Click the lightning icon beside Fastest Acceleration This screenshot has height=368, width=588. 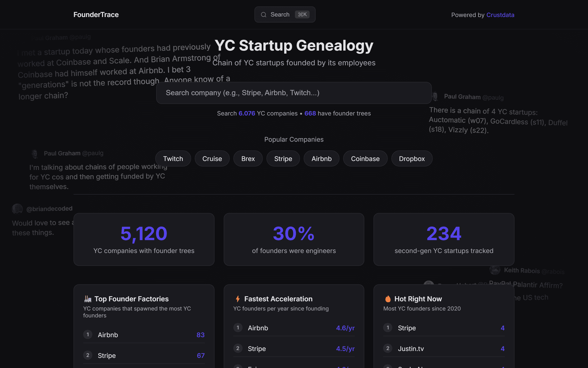point(238,299)
